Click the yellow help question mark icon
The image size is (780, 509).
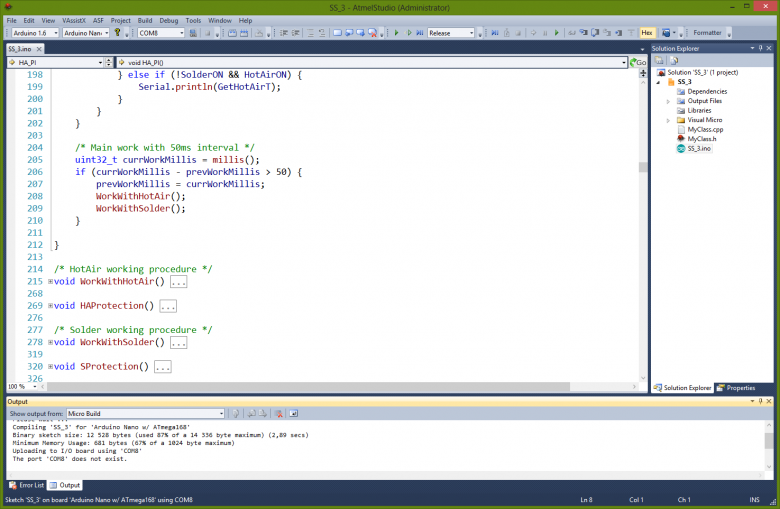pos(118,33)
